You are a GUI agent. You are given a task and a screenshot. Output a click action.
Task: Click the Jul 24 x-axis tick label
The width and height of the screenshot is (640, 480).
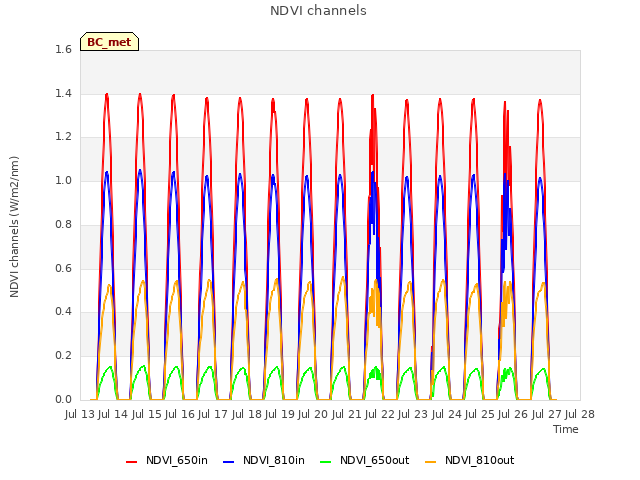(x=447, y=414)
